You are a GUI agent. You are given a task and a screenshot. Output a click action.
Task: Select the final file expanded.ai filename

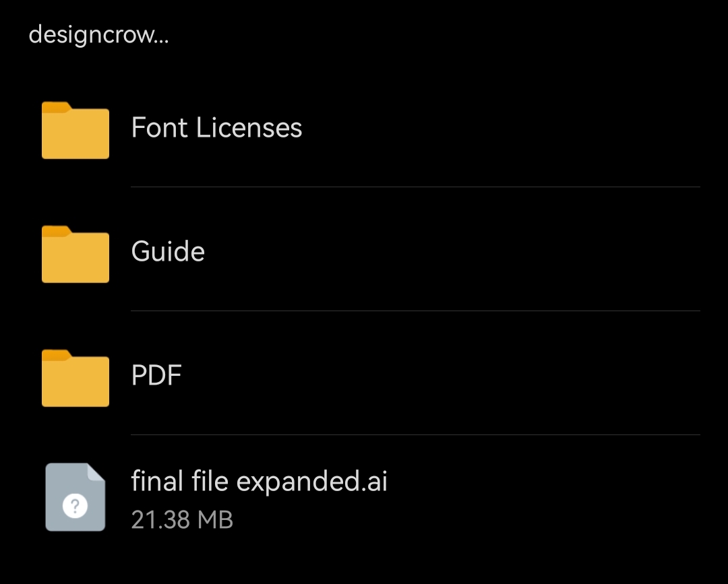259,482
